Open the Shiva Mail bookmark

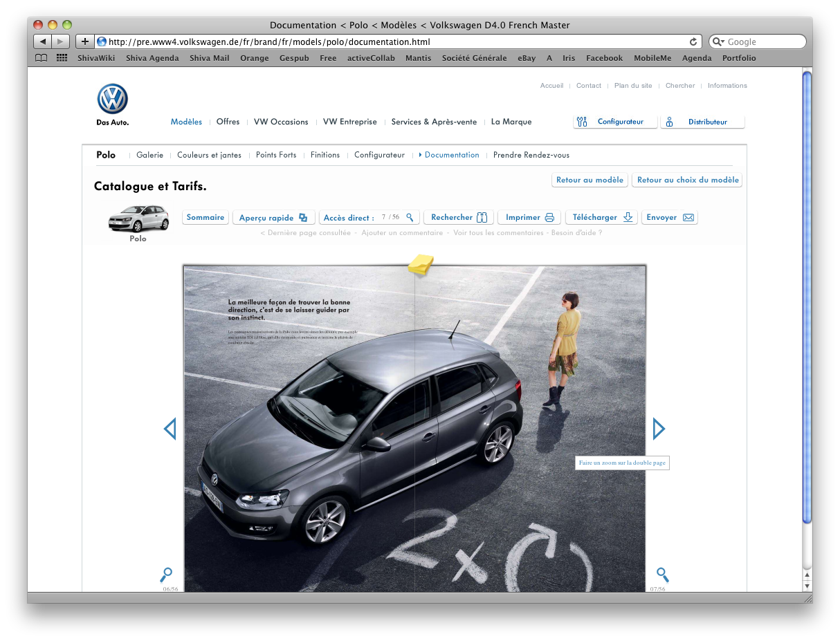(210, 58)
